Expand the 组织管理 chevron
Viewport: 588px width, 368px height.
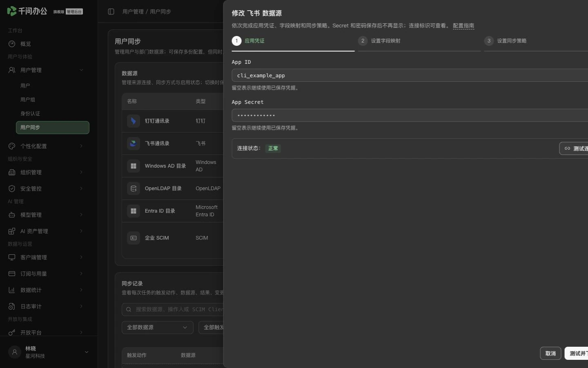[81, 172]
